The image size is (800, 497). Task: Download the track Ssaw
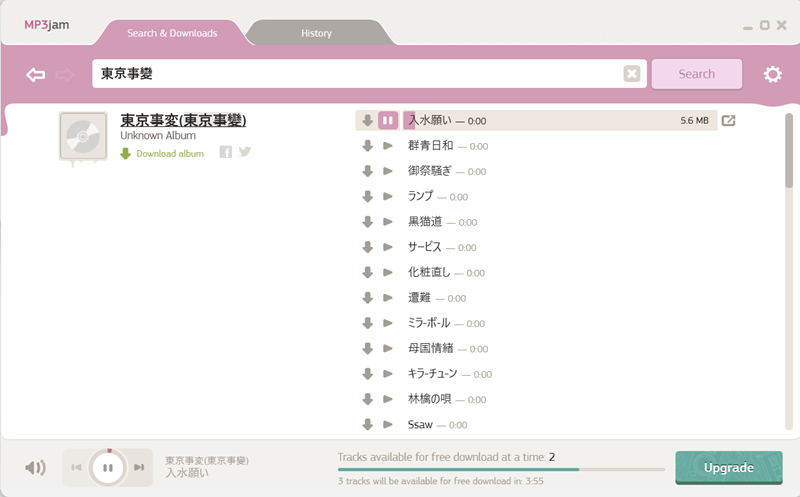[x=367, y=425]
